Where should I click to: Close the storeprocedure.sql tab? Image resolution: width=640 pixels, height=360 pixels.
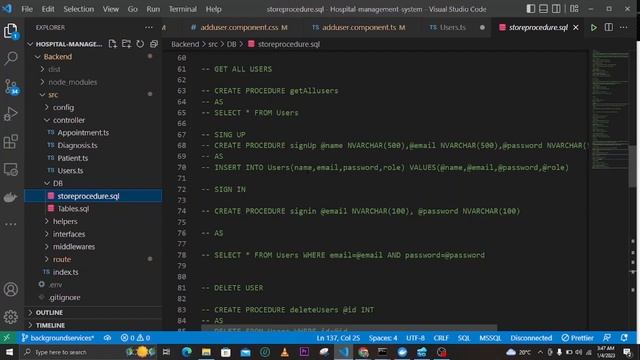[576, 27]
